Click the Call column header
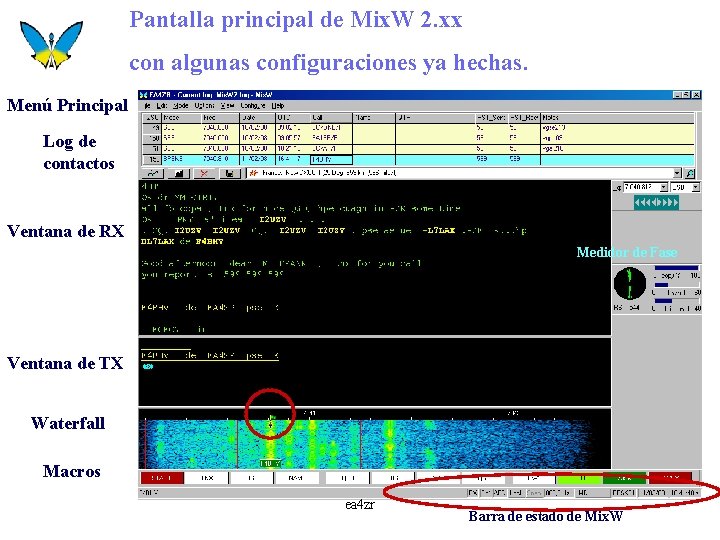 (331, 118)
